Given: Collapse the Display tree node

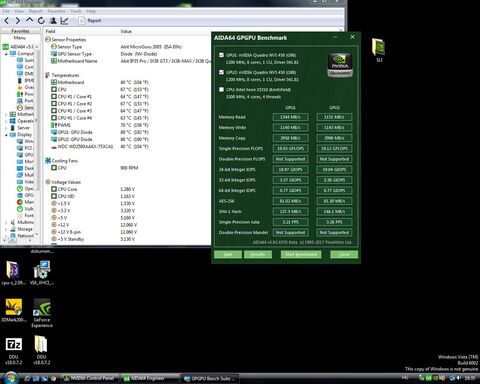Looking at the screenshot, I should coord(6,135).
